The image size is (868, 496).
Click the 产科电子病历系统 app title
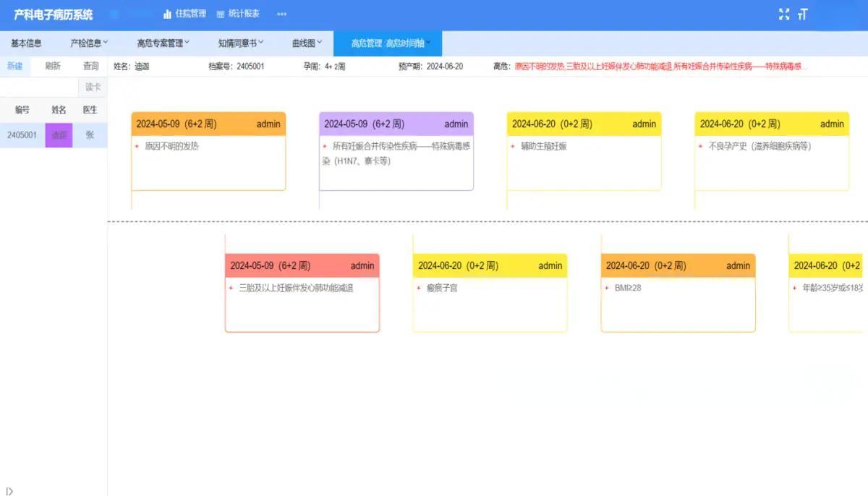click(54, 14)
